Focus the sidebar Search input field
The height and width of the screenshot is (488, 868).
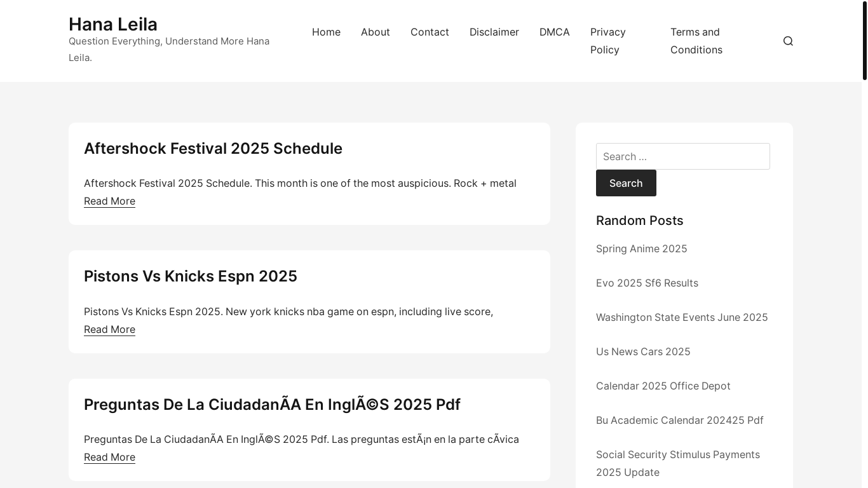683,156
